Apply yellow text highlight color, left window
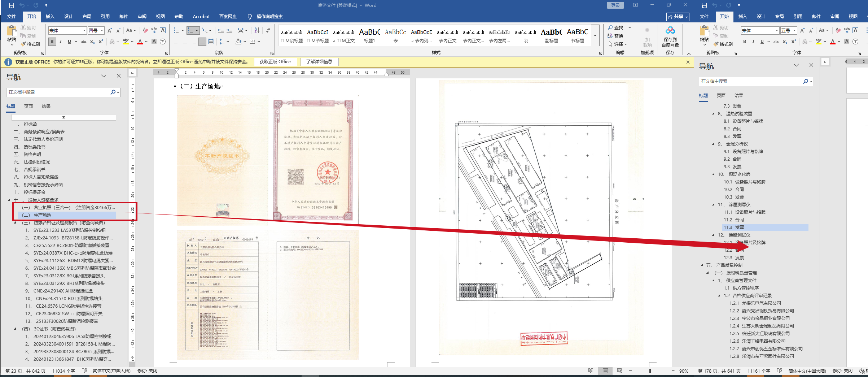 coord(126,42)
